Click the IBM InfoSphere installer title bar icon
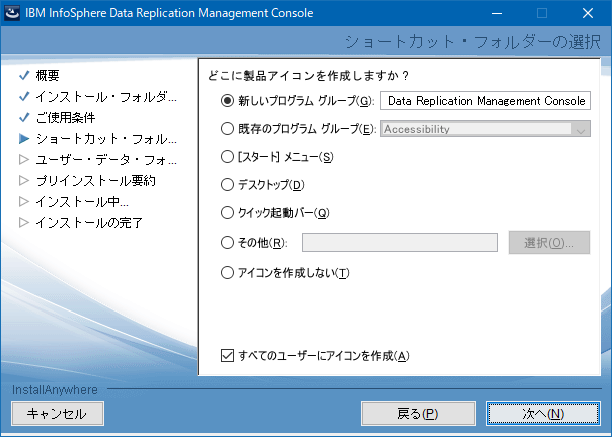The height and width of the screenshot is (437, 612). pyautogui.click(x=12, y=13)
